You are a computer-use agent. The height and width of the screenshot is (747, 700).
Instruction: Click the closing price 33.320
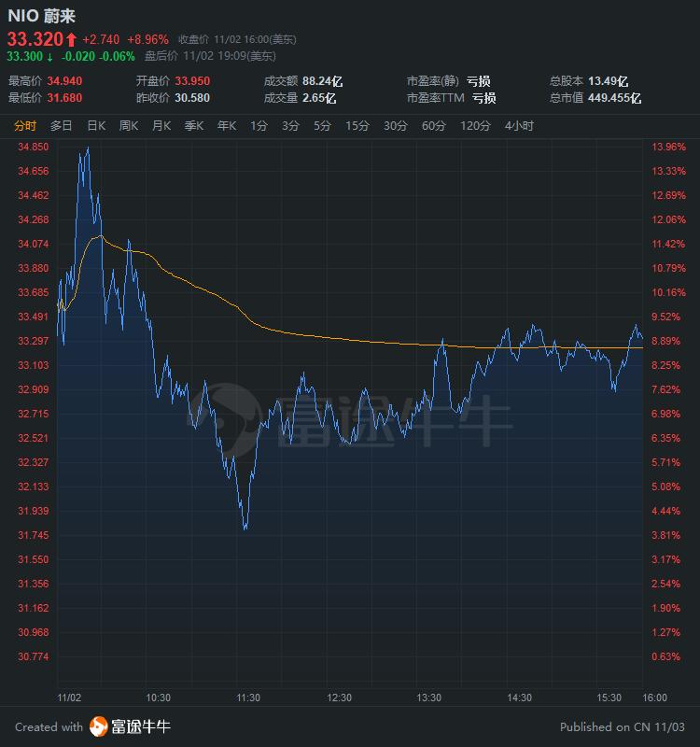click(x=35, y=39)
